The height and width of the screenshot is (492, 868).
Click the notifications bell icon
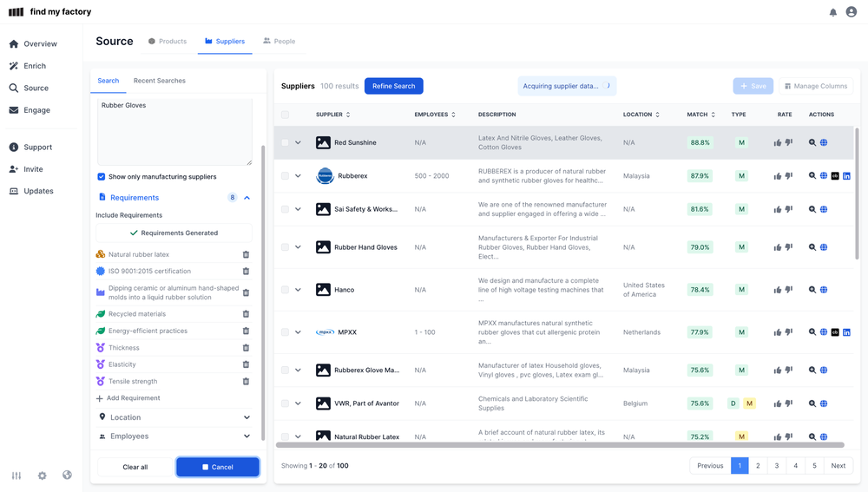832,12
